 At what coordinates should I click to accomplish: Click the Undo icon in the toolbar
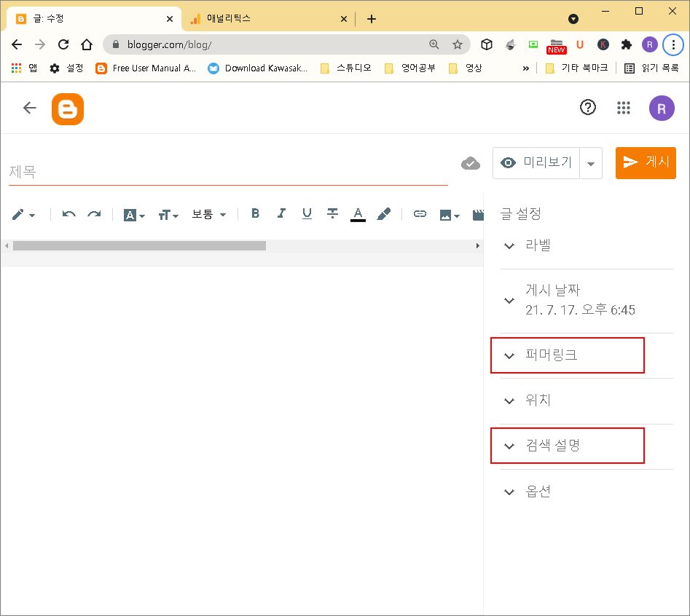[x=68, y=213]
